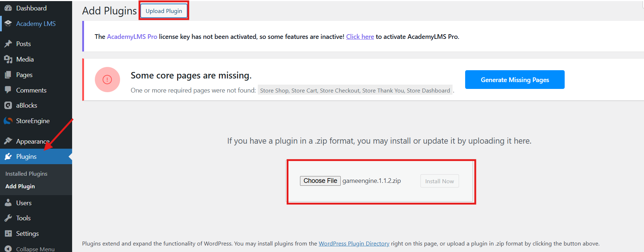Viewport: 644px width, 252px height.
Task: Open the Pages menu item
Action: pos(36,75)
